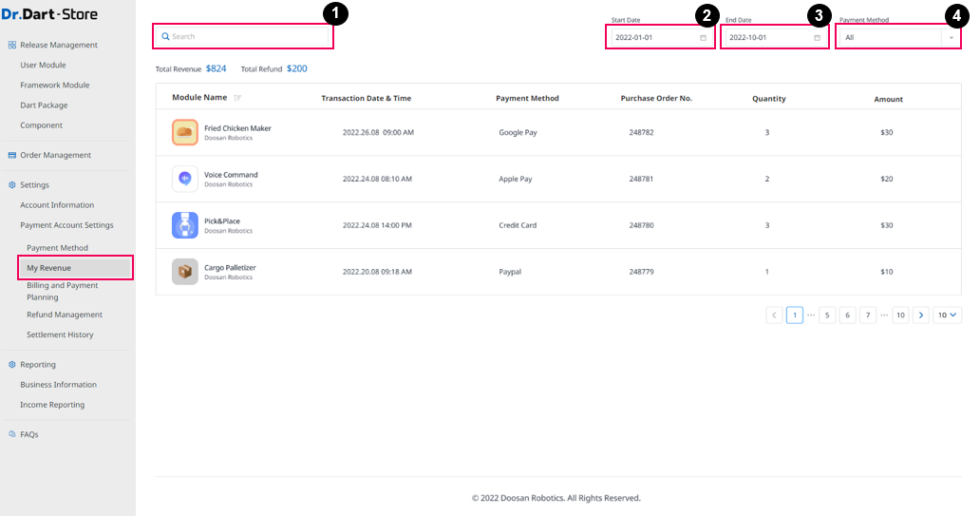Open FAQs page
Image resolution: width=980 pixels, height=516 pixels.
coord(28,434)
